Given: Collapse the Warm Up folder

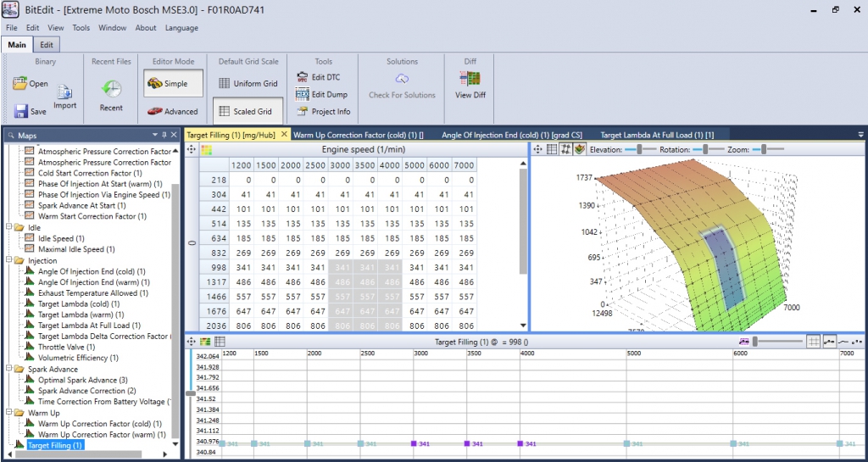Looking at the screenshot, I should tap(8, 413).
